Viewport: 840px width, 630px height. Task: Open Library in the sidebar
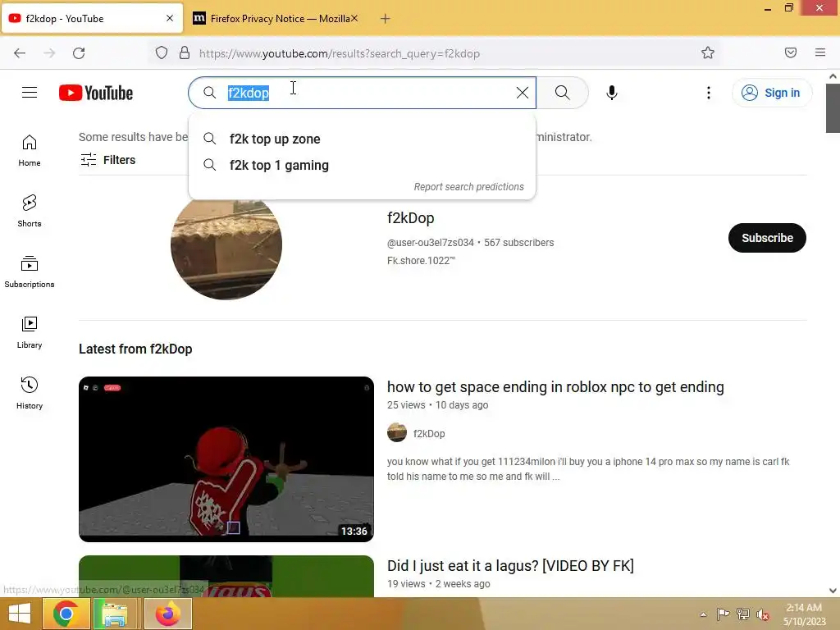click(x=30, y=333)
